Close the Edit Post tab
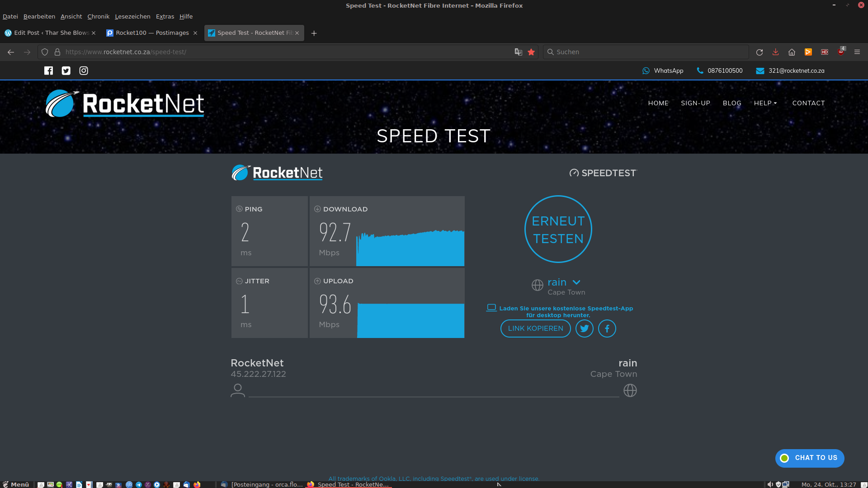The image size is (868, 488). point(94,33)
